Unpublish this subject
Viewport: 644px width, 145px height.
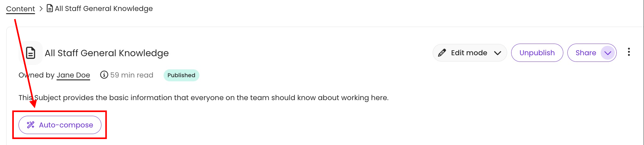(537, 53)
